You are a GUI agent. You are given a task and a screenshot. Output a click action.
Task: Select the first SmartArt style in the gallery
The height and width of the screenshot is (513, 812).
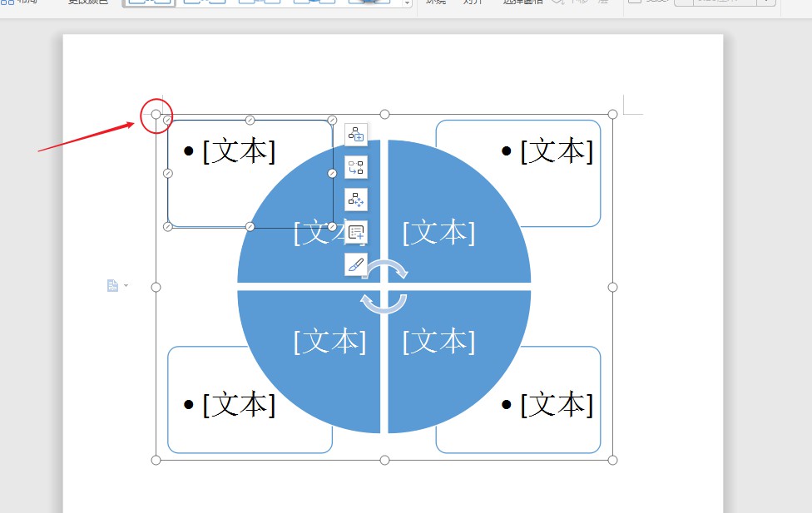point(149,2)
